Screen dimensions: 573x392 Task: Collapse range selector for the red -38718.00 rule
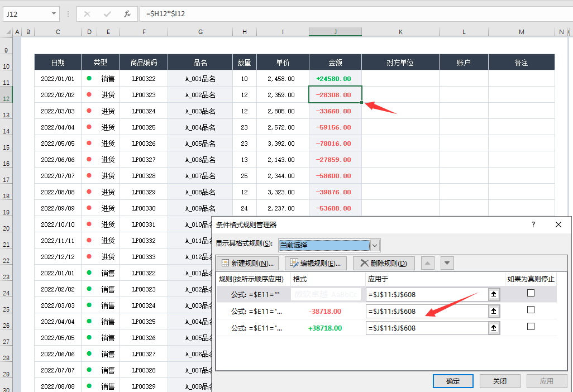494,311
